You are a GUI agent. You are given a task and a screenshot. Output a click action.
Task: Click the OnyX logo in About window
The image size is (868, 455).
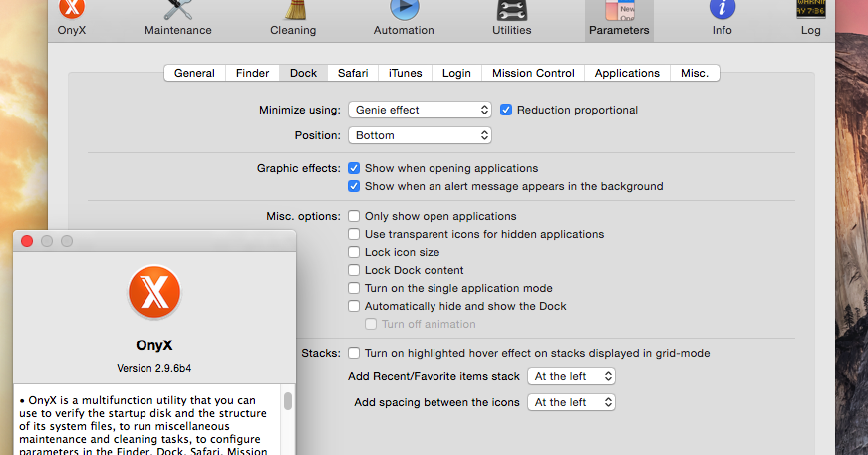154,292
